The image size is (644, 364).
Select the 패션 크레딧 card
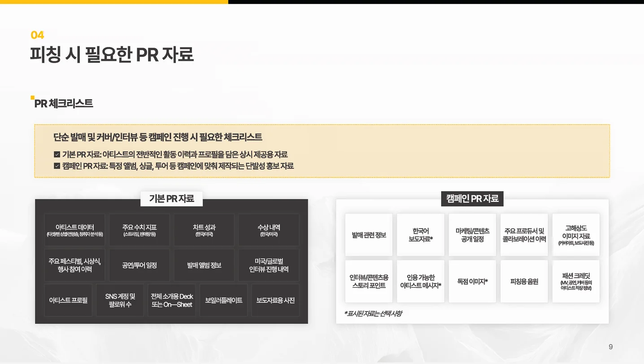[576, 281]
